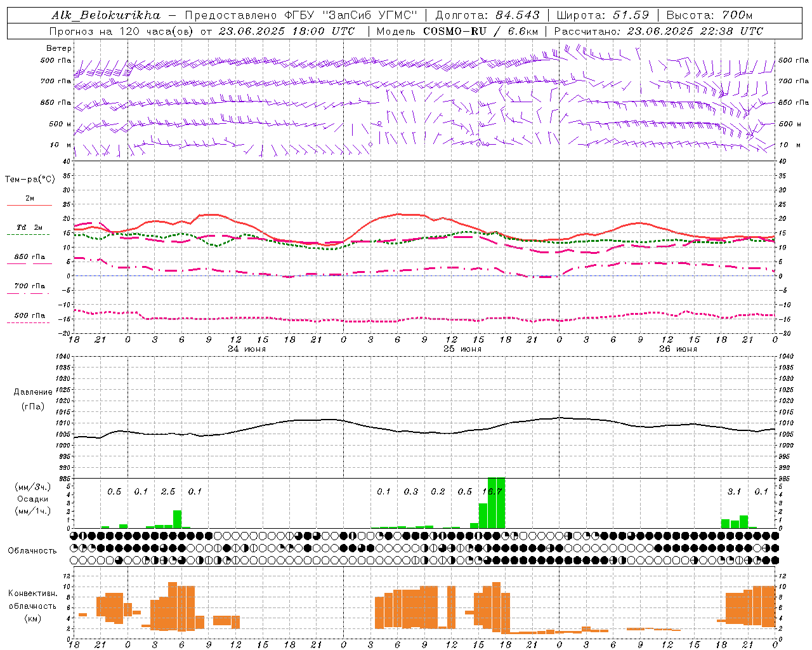812x650 pixels.
Task: Click the 'Конвективн.' convective cloud label
Action: click(x=32, y=594)
